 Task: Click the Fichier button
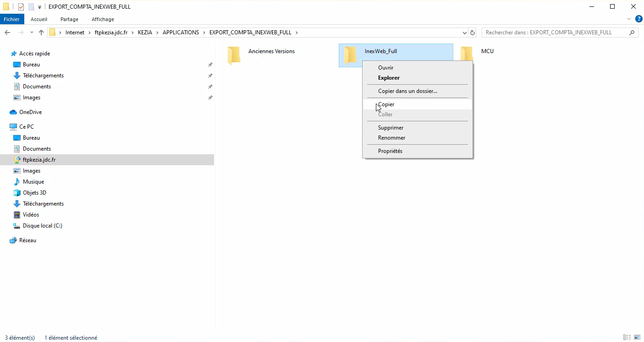coord(12,19)
